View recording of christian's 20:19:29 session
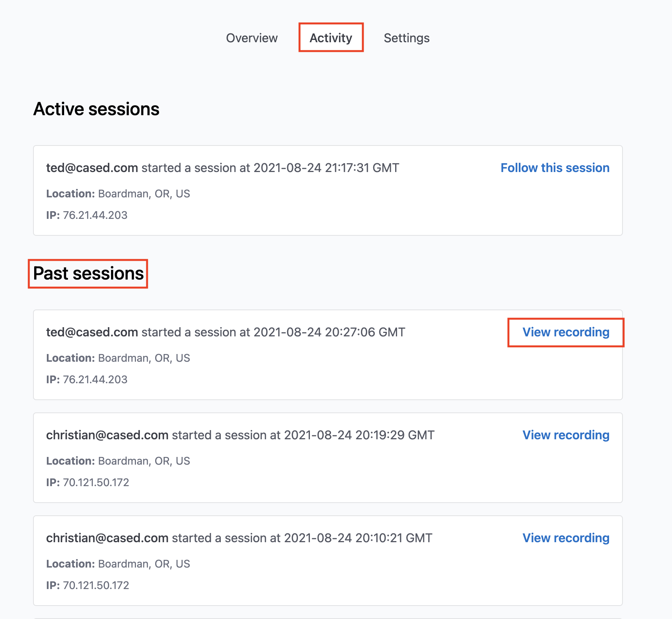 point(566,435)
